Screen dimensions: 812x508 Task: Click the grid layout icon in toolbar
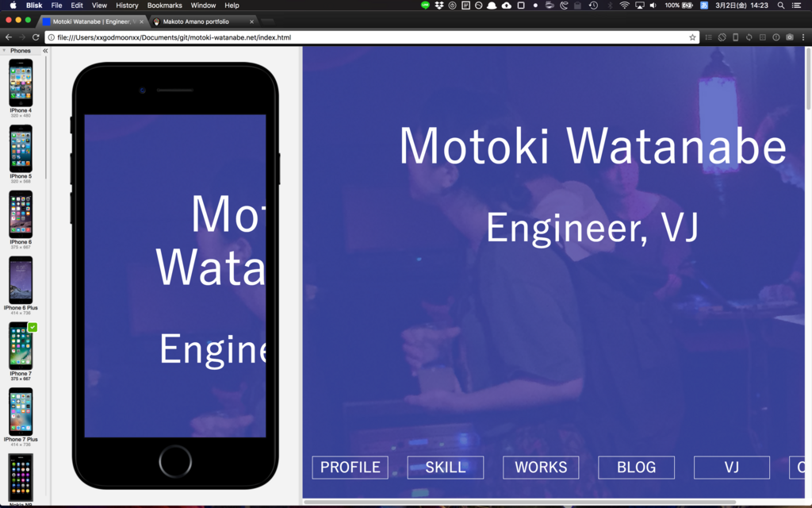click(x=762, y=37)
